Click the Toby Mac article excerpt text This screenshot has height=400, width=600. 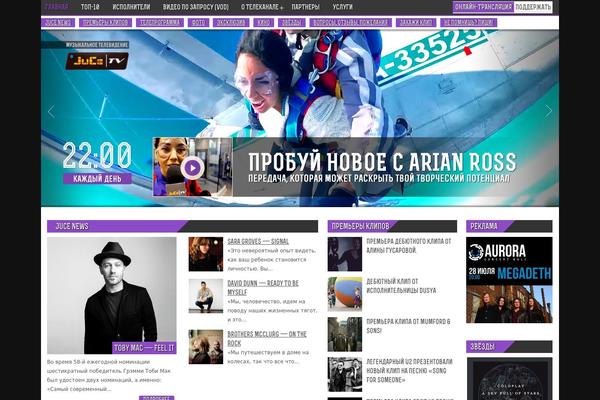click(109, 376)
